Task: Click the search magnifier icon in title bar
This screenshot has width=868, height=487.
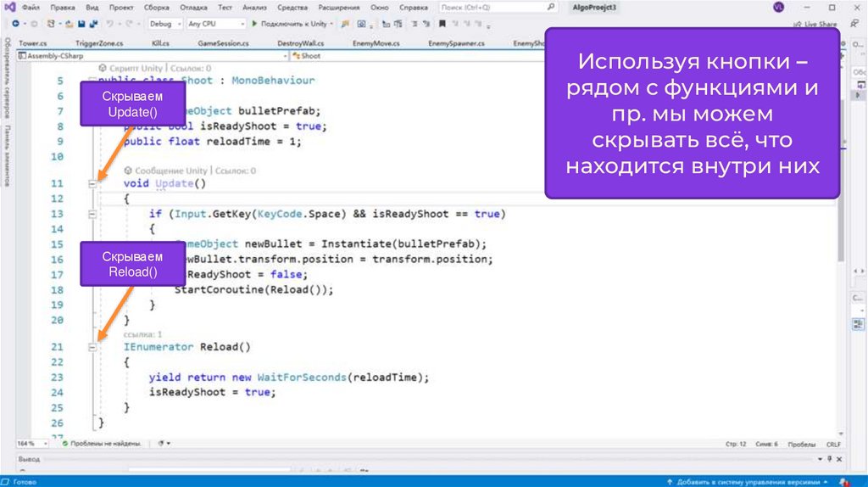Action: [x=550, y=7]
